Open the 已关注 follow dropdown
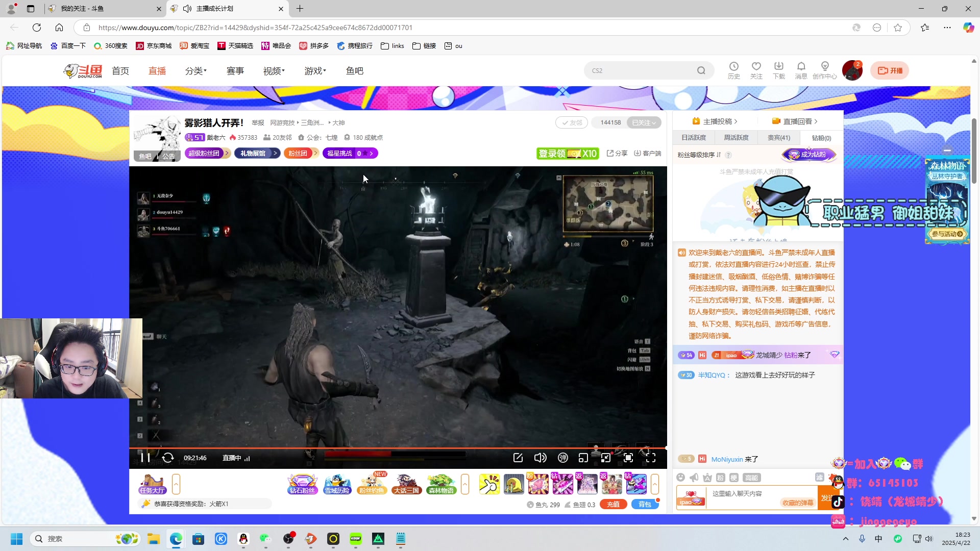Viewport: 980px width, 551px height. point(644,122)
